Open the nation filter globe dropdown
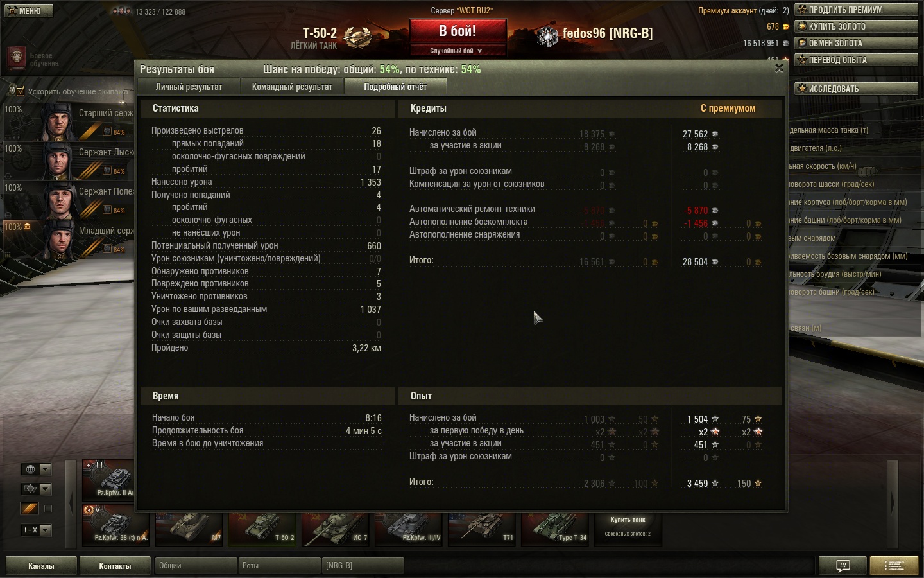This screenshot has height=578, width=924. pos(36,469)
